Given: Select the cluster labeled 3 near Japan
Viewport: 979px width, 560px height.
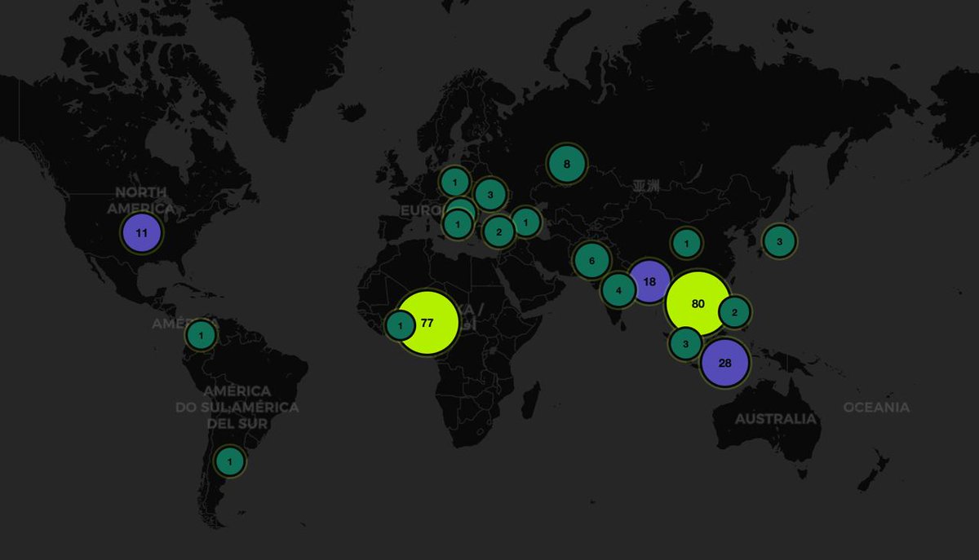Looking at the screenshot, I should pos(779,241).
